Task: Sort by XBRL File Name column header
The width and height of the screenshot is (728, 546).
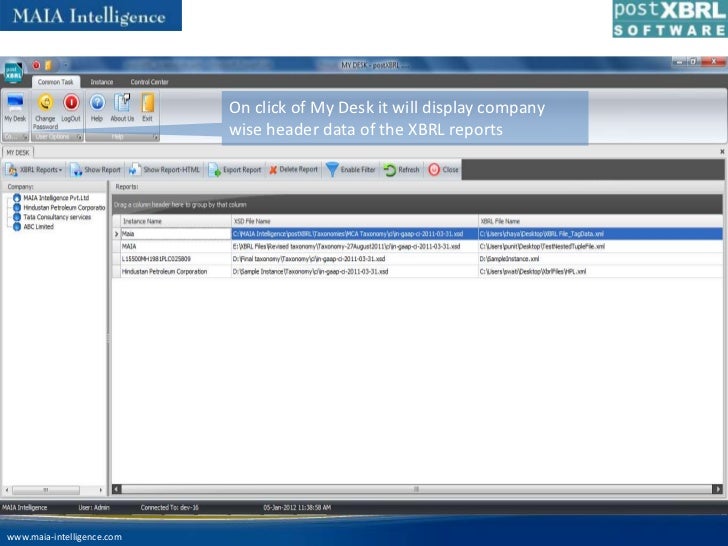Action: pyautogui.click(x=600, y=221)
